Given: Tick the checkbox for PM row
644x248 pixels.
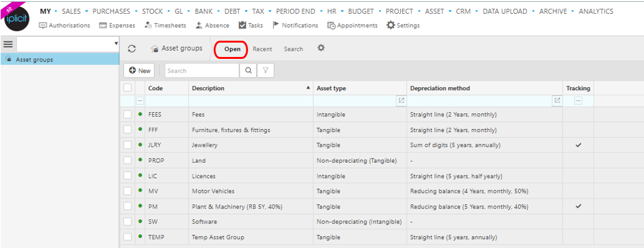Looking at the screenshot, I should click(128, 206).
